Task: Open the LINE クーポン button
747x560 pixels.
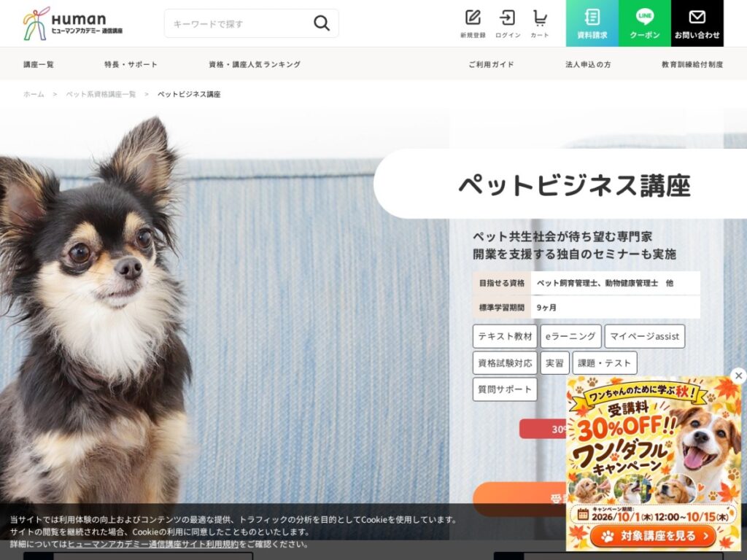Action: pos(645,23)
